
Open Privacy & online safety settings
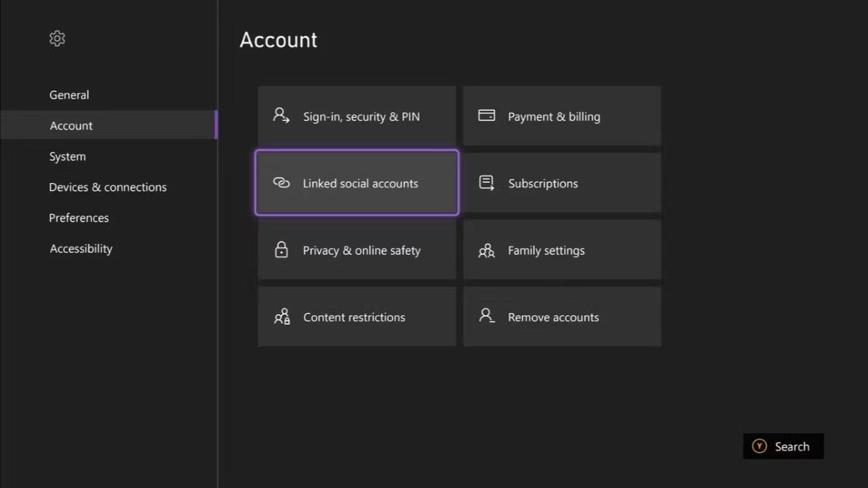pos(357,249)
